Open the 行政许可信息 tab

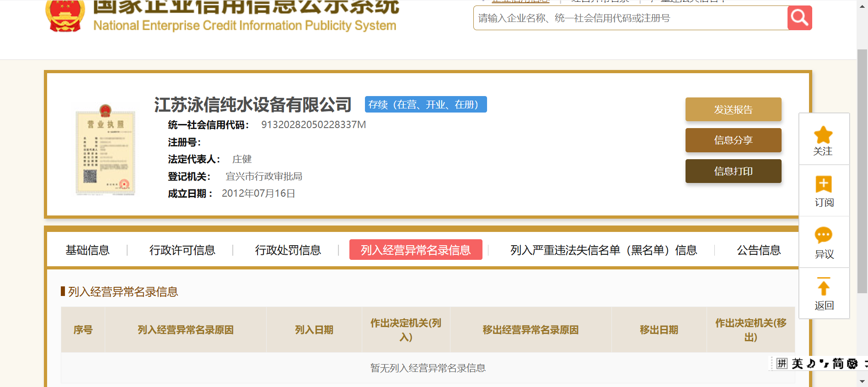pyautogui.click(x=182, y=250)
